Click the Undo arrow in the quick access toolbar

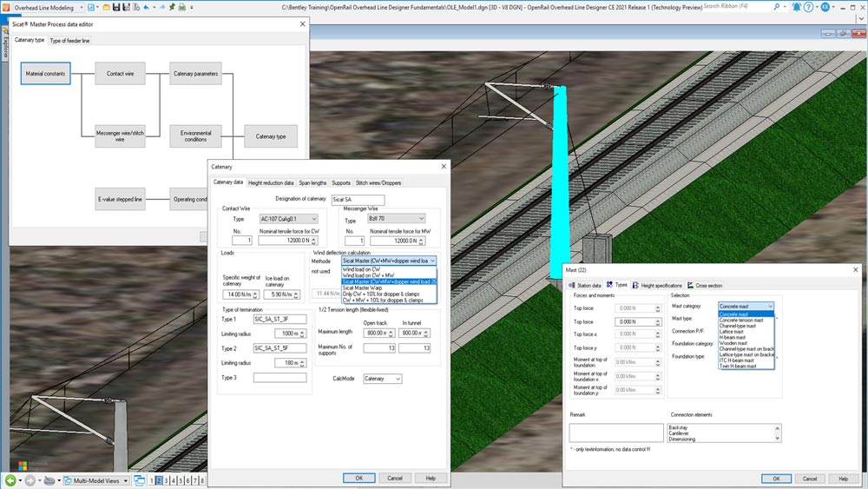pos(146,7)
